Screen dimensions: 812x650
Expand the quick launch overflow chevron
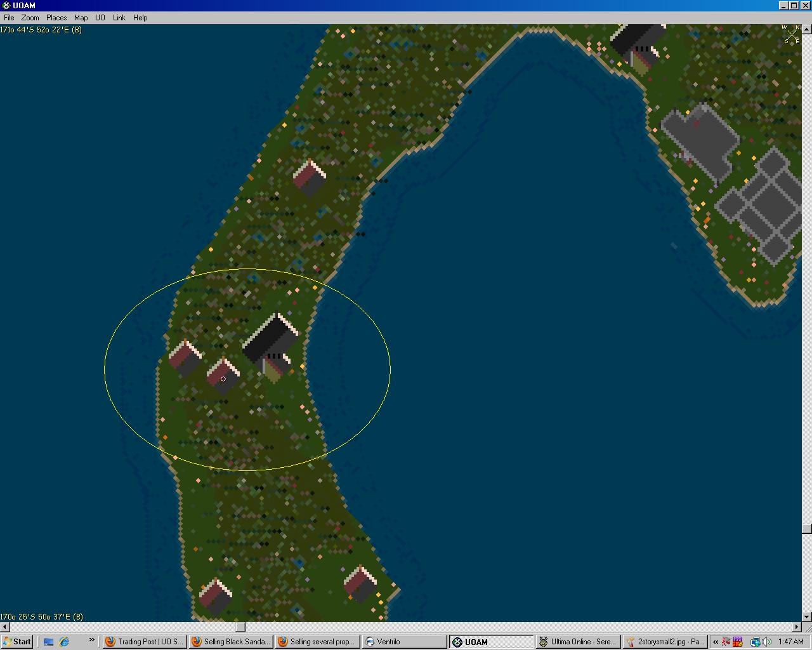point(91,640)
